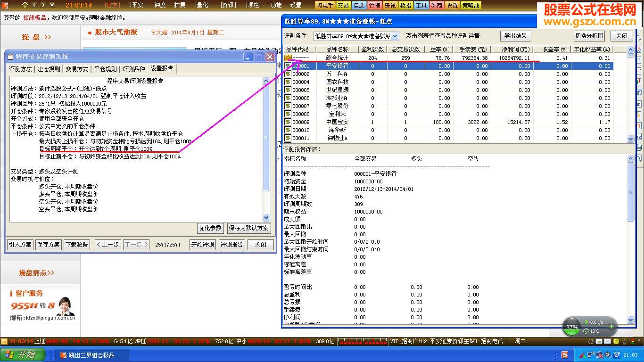Go forward with the right arrow icon
The height and width of the screenshot is (362, 644).
43,5
